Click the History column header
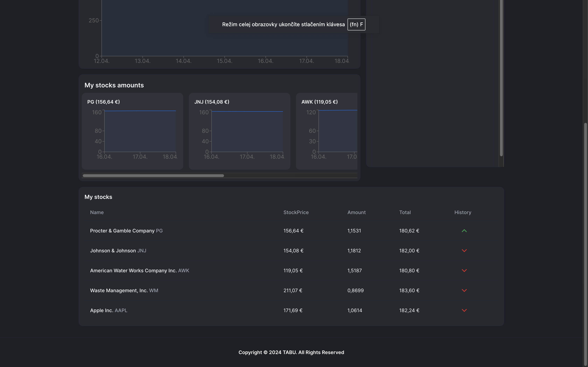 pyautogui.click(x=462, y=212)
